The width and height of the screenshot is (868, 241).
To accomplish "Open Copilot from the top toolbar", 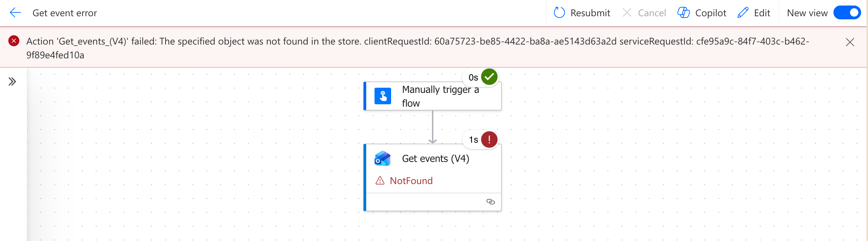I will pos(702,13).
